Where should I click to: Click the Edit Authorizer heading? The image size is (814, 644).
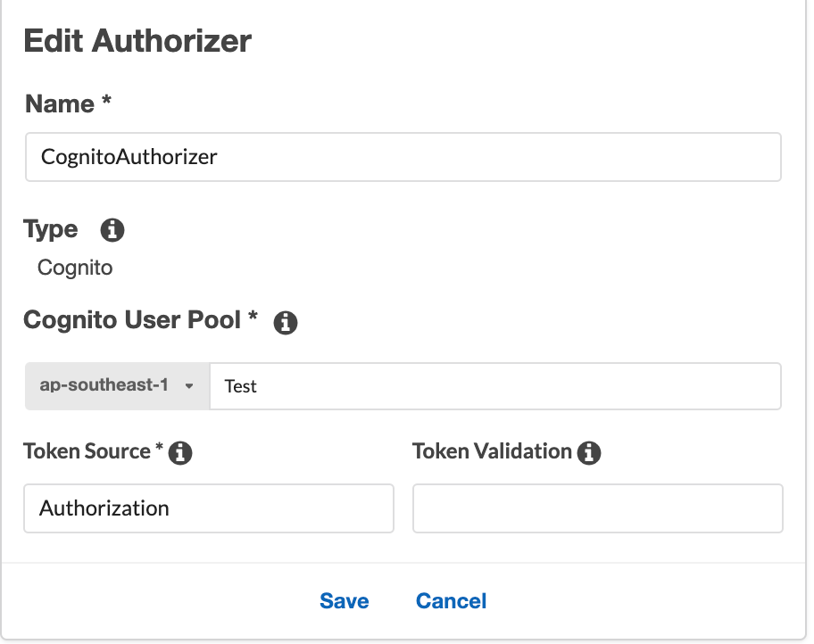pyautogui.click(x=137, y=41)
